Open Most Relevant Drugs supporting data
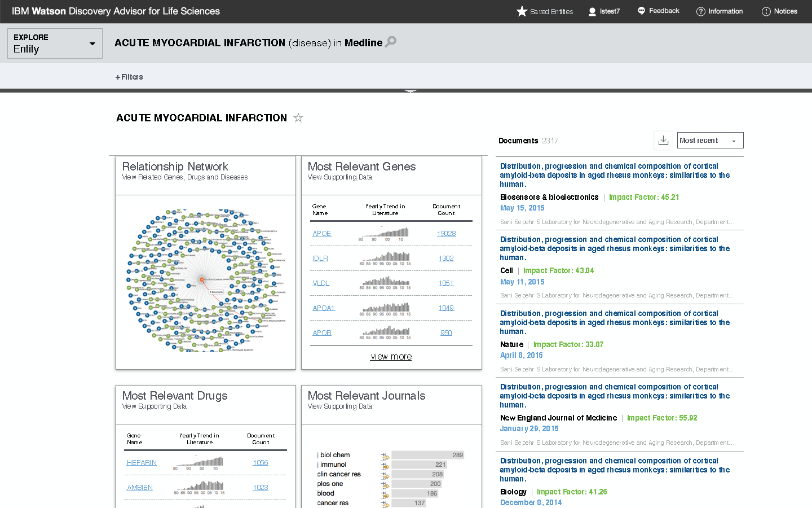 point(154,406)
